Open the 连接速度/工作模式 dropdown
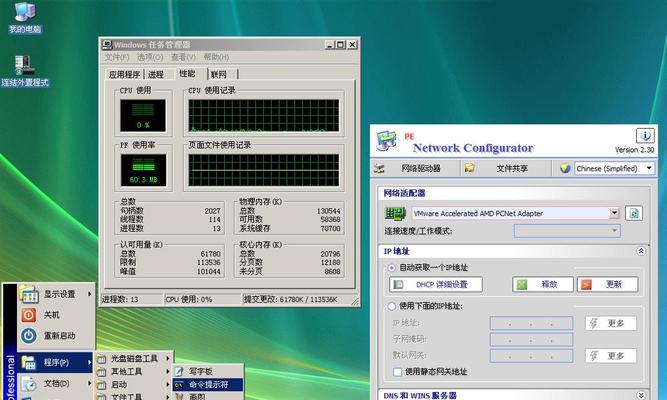Image resolution: width=667 pixels, height=400 pixels. point(614,231)
